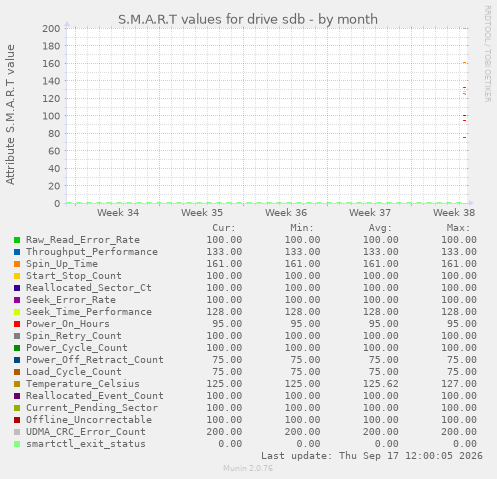Click the UDMA_CRC_Error_Count legend swatch
The width and height of the screenshot is (497, 479).
(17, 432)
